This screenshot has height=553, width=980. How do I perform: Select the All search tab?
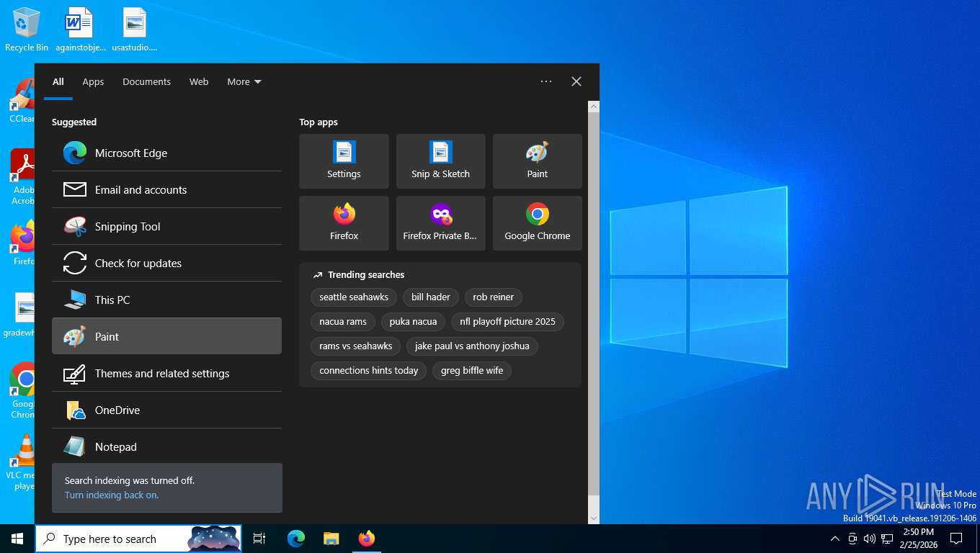tap(58, 81)
